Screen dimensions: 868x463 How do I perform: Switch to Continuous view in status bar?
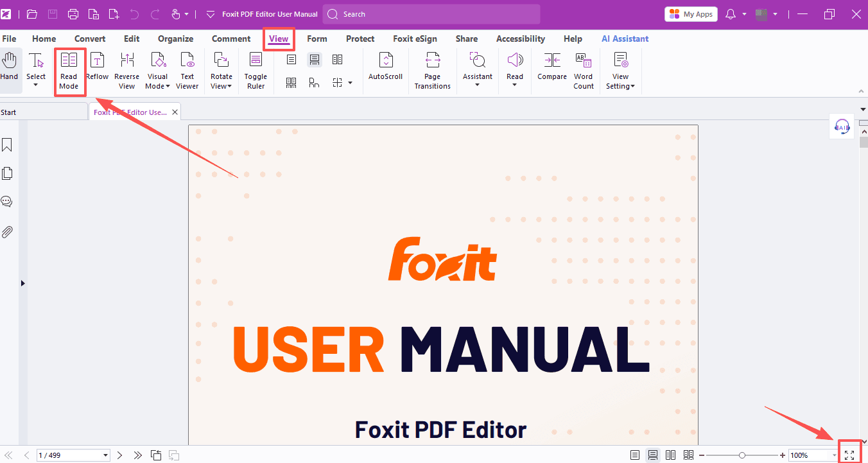point(653,455)
